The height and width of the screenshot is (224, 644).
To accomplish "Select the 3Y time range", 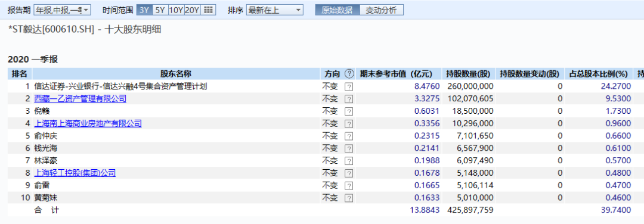I will click(144, 10).
